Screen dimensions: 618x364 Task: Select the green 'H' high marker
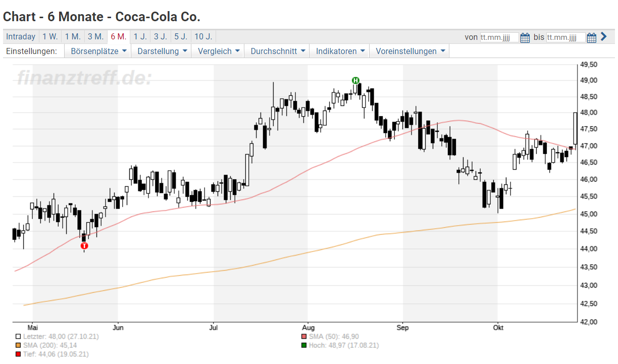coord(355,80)
